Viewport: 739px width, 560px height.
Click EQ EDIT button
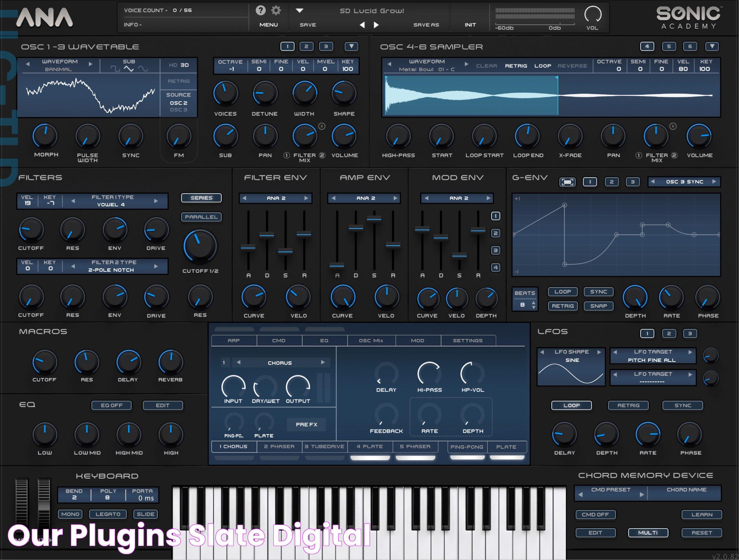pos(163,405)
